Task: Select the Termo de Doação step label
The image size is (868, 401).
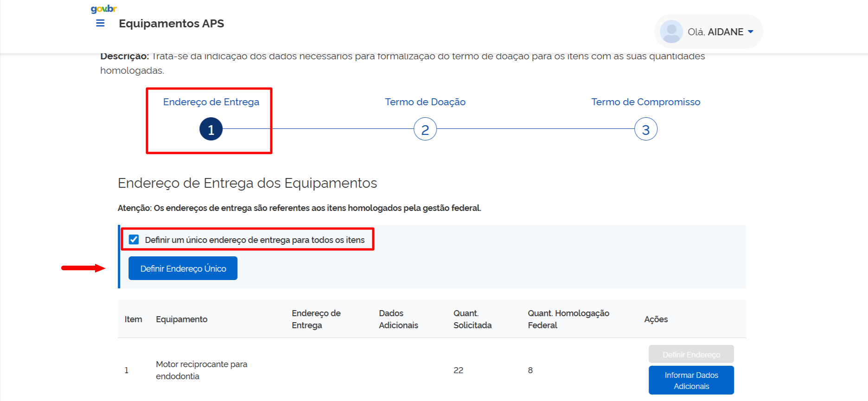Action: 425,102
